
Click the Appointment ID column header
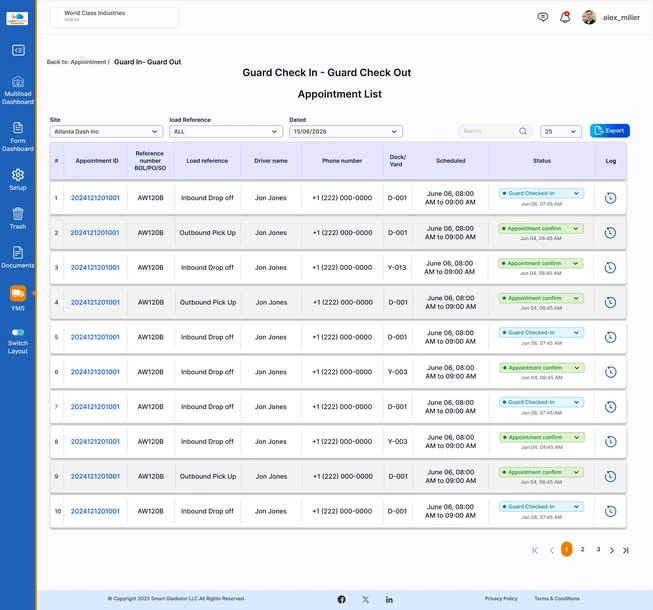click(x=97, y=161)
